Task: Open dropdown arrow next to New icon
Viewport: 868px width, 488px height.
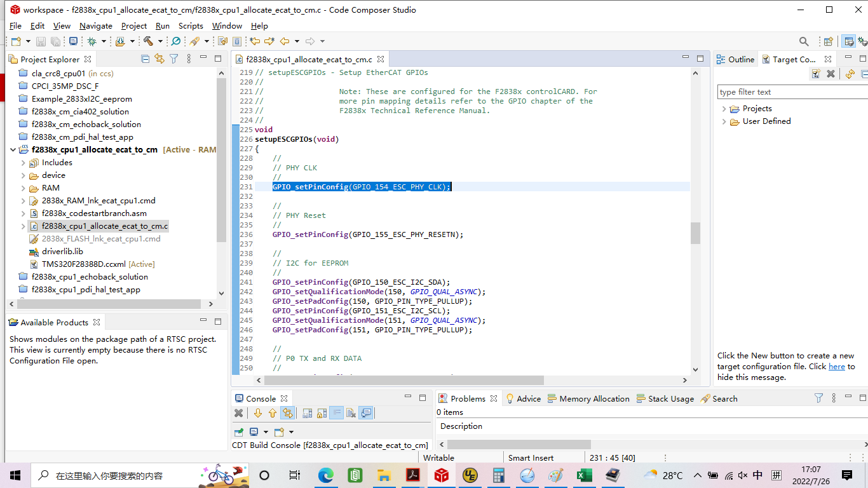Action: [x=28, y=41]
